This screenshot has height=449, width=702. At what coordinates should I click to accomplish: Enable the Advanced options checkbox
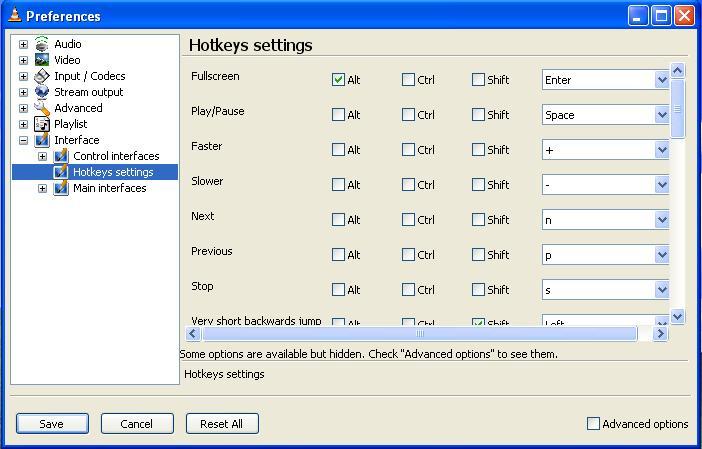pos(593,424)
